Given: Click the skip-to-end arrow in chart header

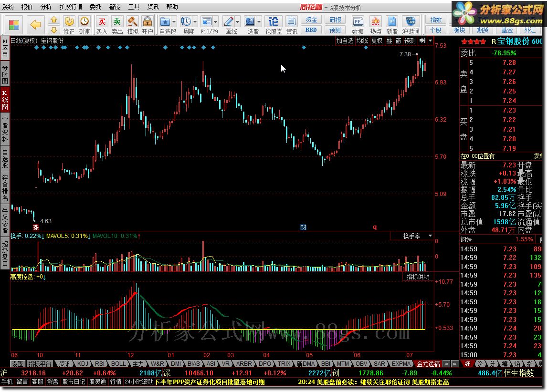Looking at the screenshot, I should point(422,41).
